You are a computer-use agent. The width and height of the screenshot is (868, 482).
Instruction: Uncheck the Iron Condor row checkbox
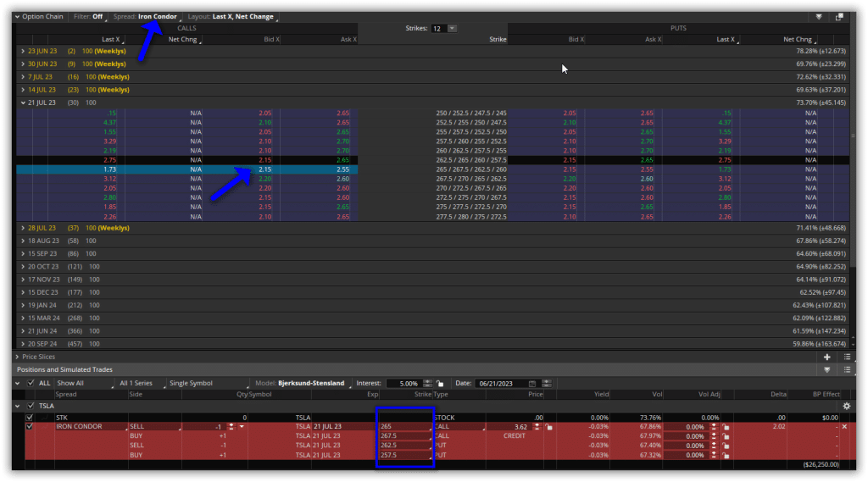[31, 427]
